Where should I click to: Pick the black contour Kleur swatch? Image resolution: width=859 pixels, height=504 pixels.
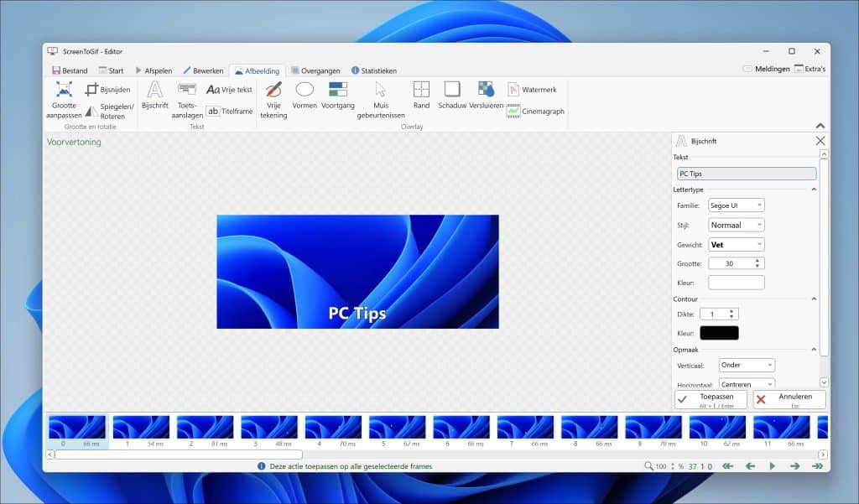pyautogui.click(x=719, y=333)
